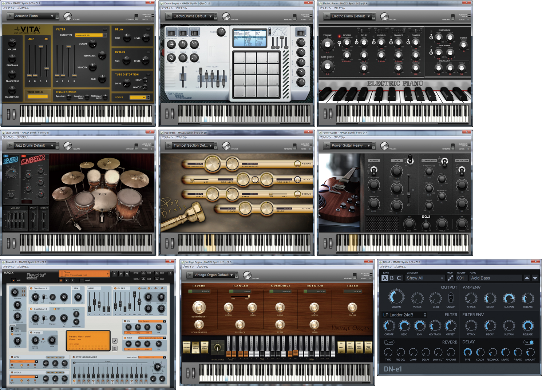
Task: Select bank A in DN-e1
Action: pos(385,278)
